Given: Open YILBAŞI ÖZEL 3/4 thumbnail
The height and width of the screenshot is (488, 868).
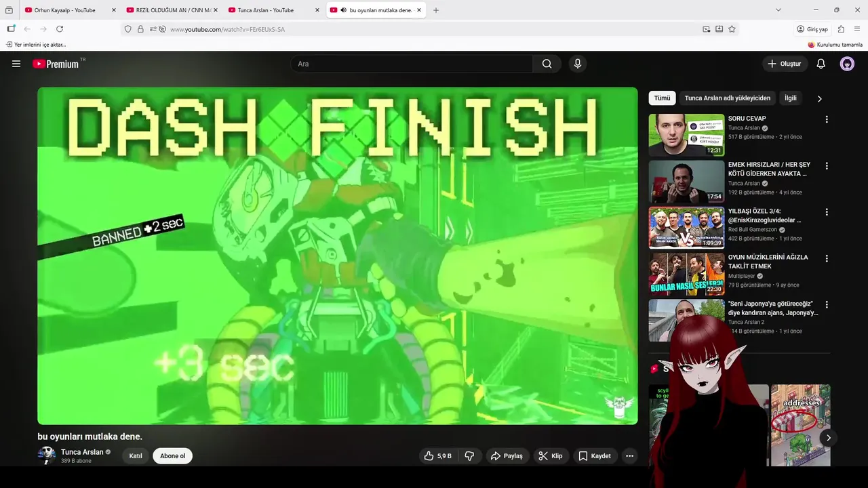Looking at the screenshot, I should coord(686,228).
